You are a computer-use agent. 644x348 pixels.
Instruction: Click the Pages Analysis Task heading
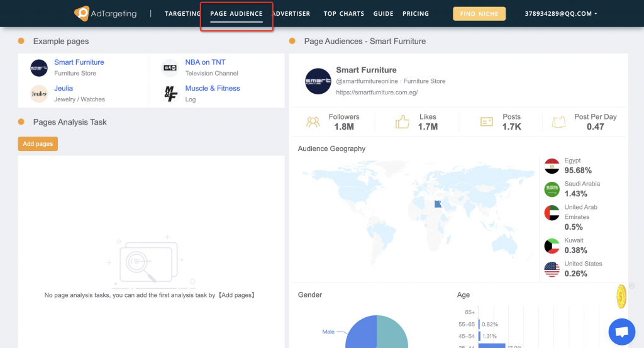pos(70,122)
